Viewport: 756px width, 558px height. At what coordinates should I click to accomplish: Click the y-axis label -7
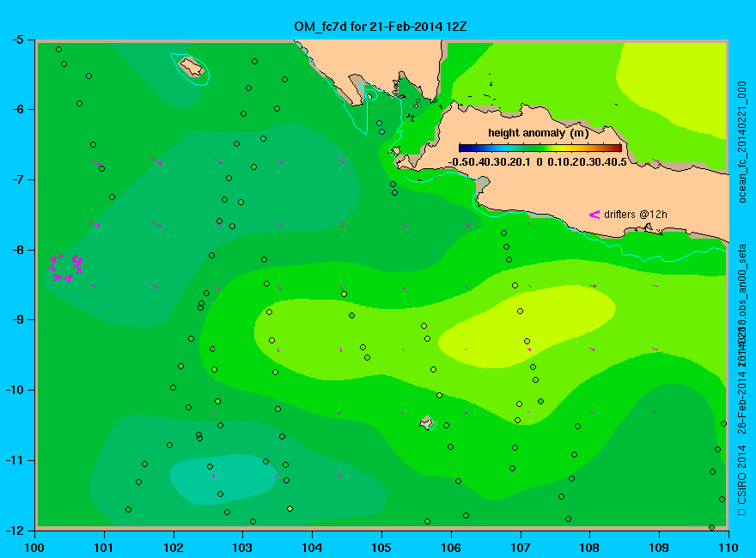coord(17,179)
